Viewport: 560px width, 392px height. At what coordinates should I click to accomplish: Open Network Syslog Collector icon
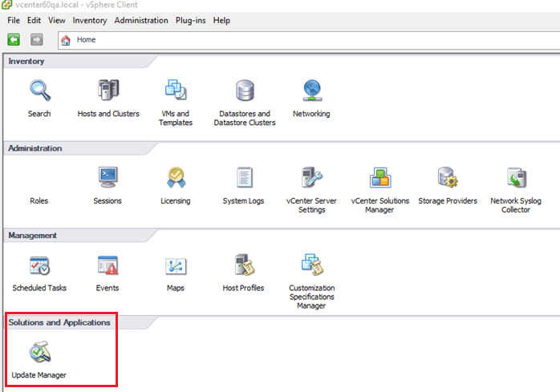[517, 177]
